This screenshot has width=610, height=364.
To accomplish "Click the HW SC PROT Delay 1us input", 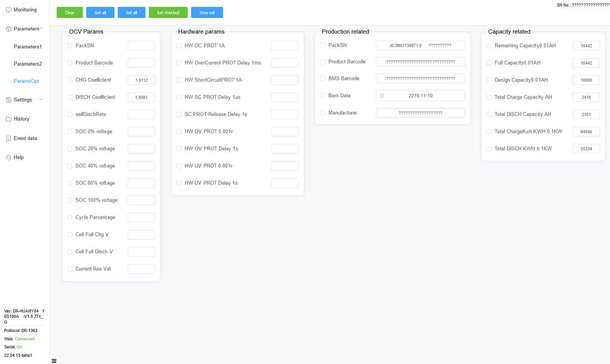I will (x=285, y=97).
